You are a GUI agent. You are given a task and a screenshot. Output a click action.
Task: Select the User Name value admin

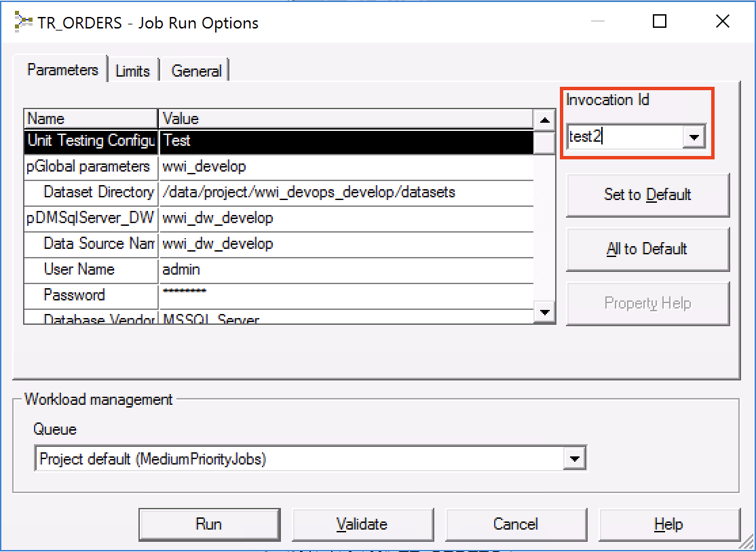346,270
